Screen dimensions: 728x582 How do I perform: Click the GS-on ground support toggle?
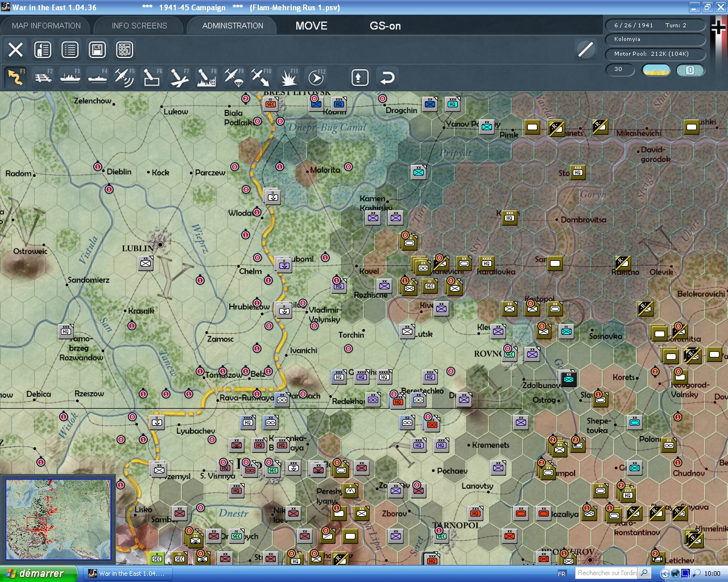385,26
